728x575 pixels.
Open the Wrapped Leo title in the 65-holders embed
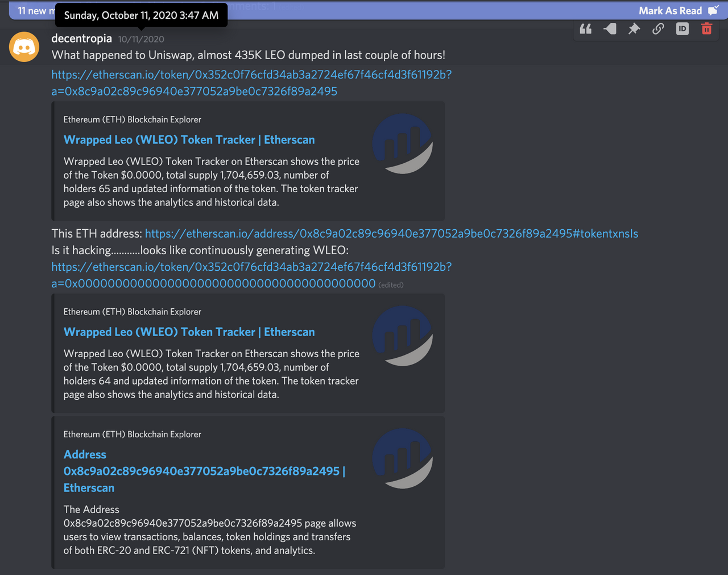tap(189, 140)
